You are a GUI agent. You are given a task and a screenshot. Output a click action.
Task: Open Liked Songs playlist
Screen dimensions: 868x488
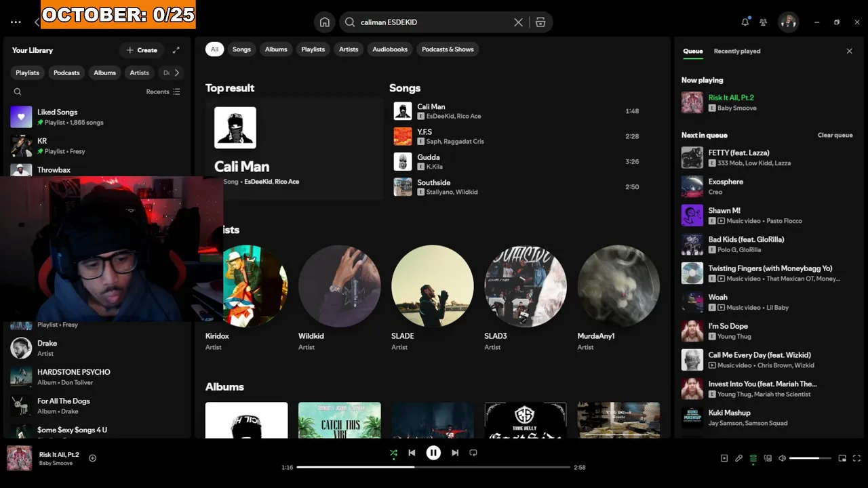click(x=98, y=117)
